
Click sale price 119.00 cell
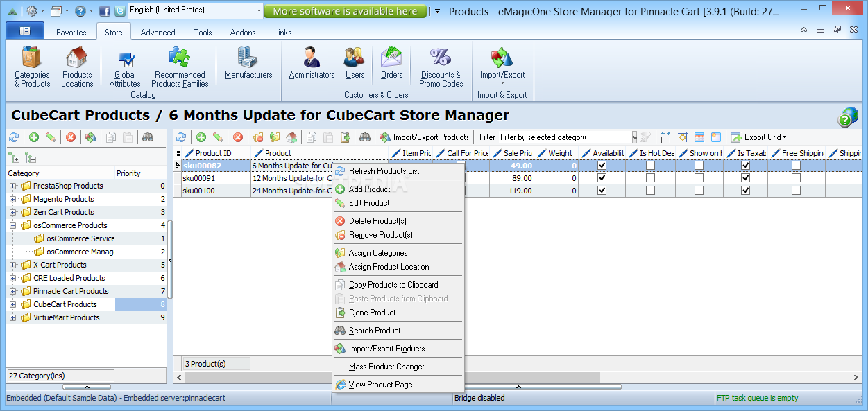click(512, 191)
